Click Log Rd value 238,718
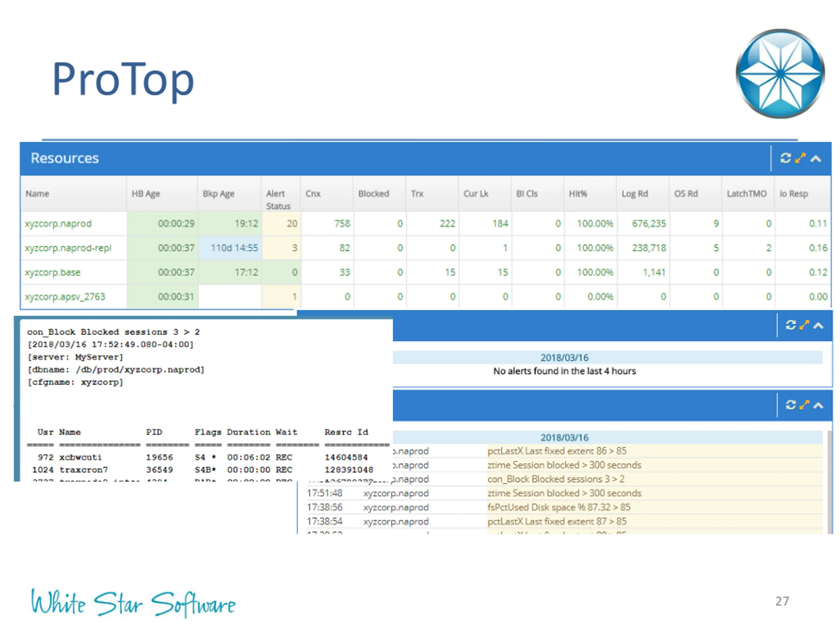 coord(649,248)
